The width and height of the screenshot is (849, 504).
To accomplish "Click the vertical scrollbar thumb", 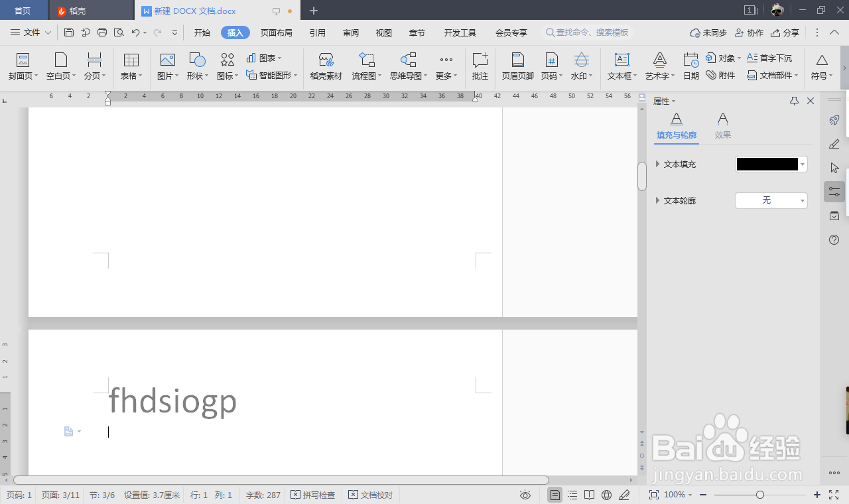I will (x=642, y=176).
